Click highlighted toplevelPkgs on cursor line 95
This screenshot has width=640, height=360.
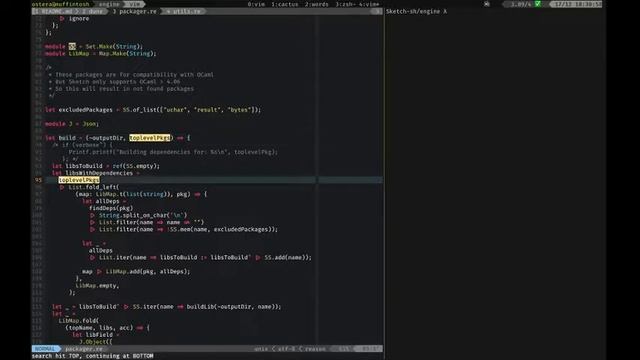[x=79, y=180]
